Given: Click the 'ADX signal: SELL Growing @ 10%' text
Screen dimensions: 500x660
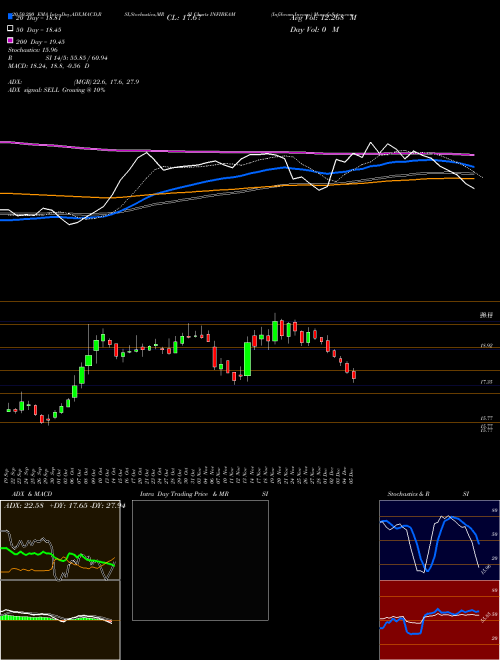Looking at the screenshot, I should point(56,90).
